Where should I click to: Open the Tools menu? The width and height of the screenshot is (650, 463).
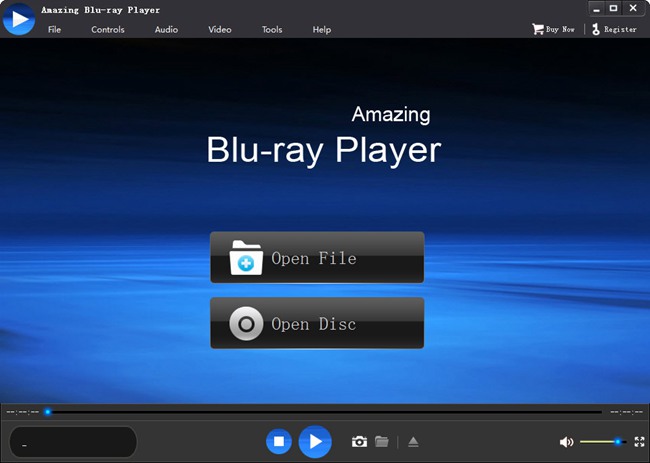tap(272, 29)
